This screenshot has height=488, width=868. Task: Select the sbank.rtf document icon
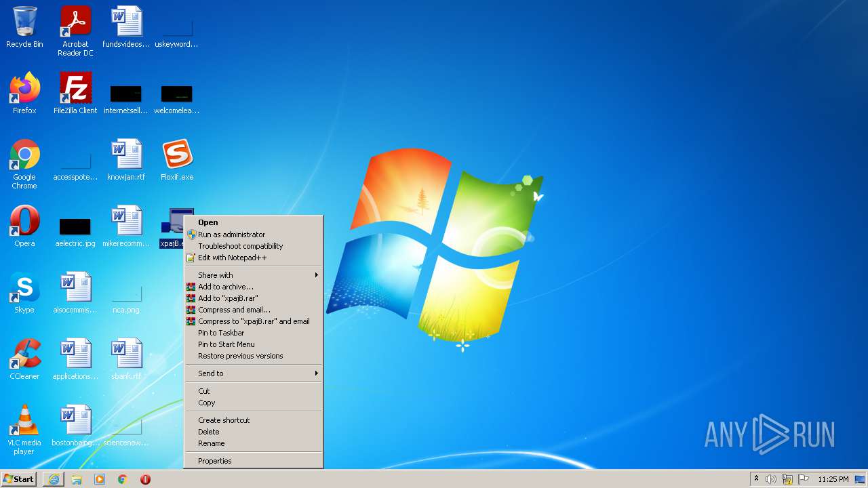[x=126, y=359]
